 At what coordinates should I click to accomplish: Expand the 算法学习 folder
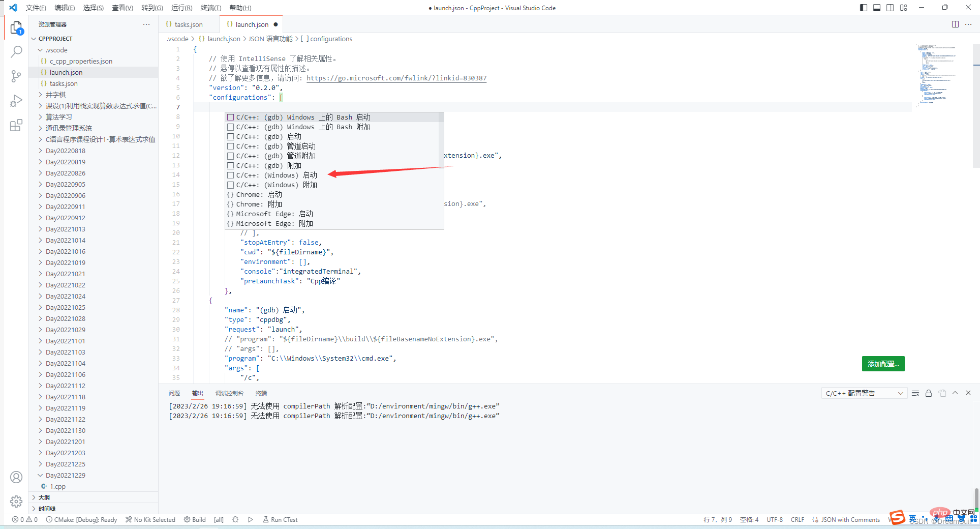click(59, 117)
